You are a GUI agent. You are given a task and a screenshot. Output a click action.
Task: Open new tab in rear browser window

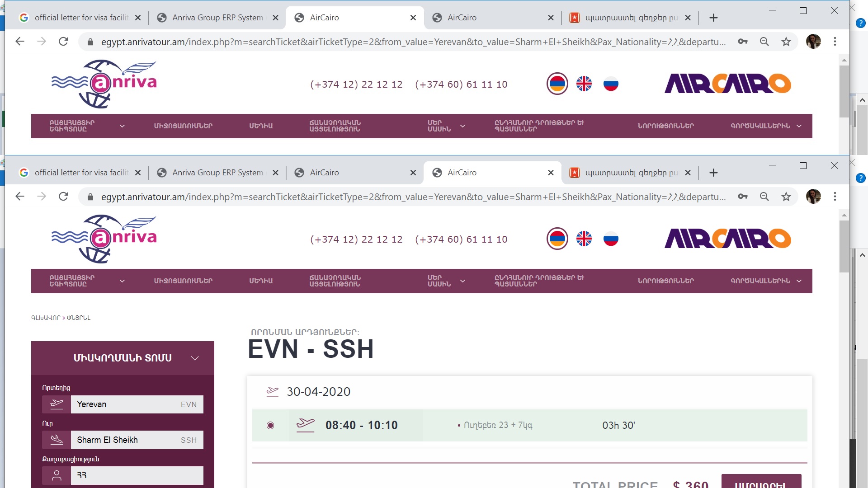click(x=713, y=18)
